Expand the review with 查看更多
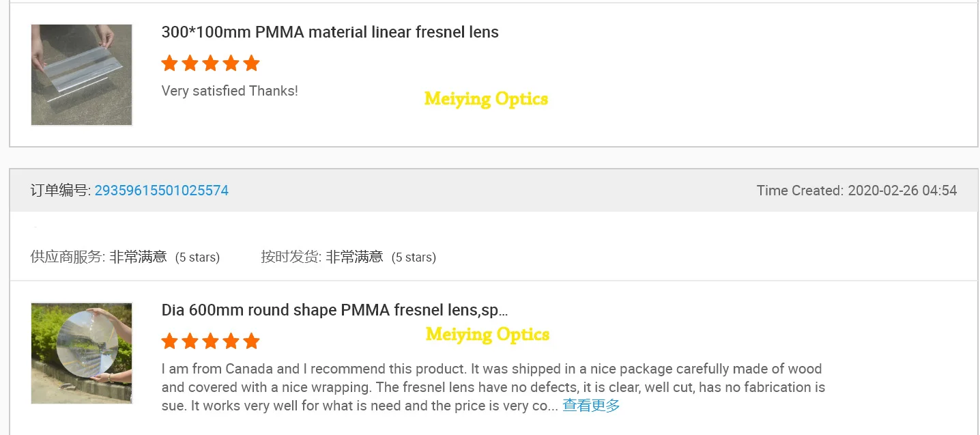 [x=591, y=406]
